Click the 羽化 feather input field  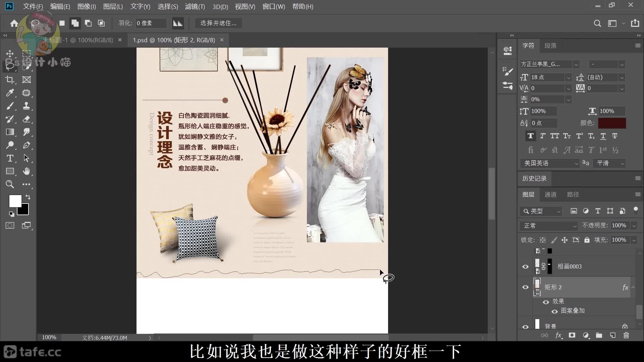pos(151,23)
